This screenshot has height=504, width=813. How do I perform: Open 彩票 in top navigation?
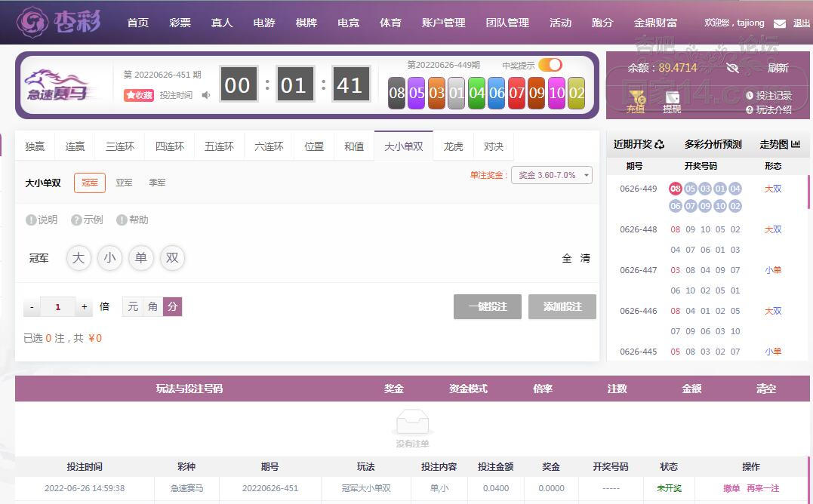coord(180,23)
